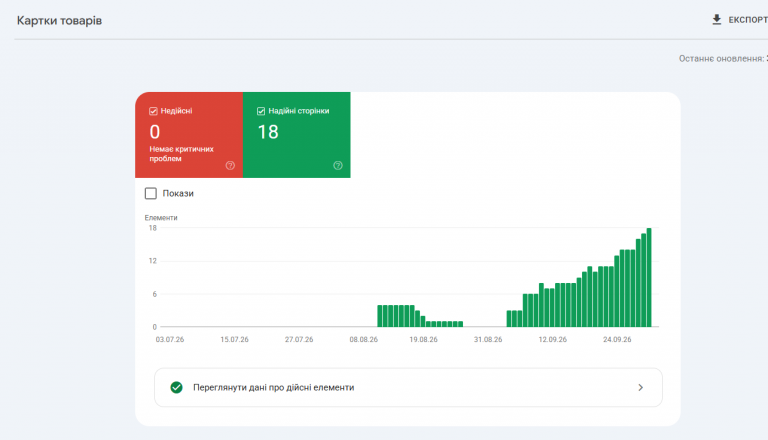Click the 03.07.26 date label
768x440 pixels.
click(x=170, y=340)
